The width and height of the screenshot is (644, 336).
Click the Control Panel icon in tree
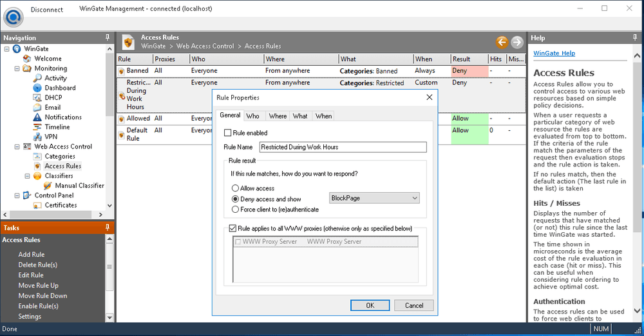pos(27,195)
